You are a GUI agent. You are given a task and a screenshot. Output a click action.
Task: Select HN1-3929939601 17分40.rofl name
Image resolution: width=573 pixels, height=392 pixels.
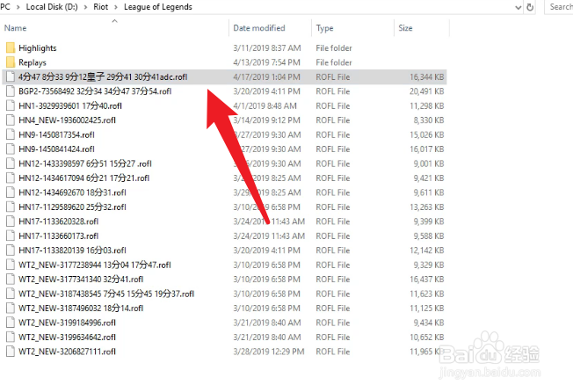[70, 106]
